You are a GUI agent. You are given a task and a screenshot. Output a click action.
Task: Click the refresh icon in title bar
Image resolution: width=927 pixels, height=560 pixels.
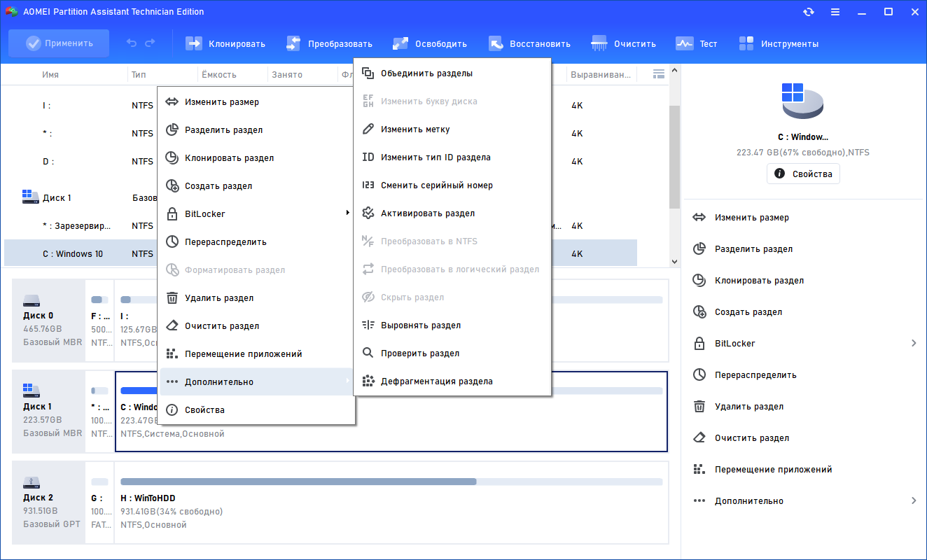[x=809, y=12]
